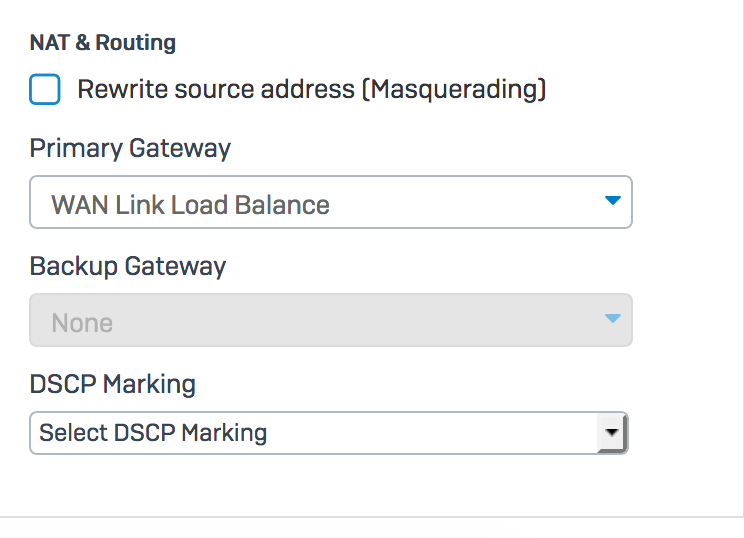Open the Select DSCP Marking combo box
The image size is (744, 538).
coord(329,433)
